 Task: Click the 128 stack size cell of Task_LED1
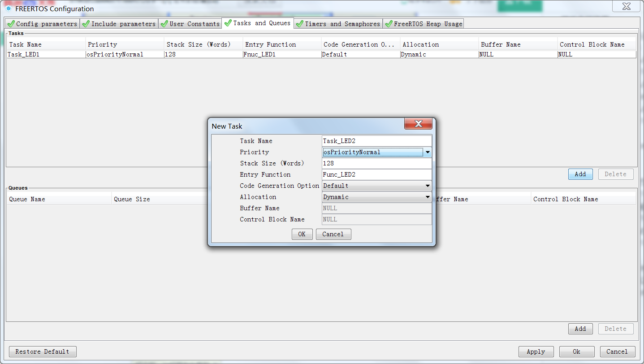(x=203, y=54)
